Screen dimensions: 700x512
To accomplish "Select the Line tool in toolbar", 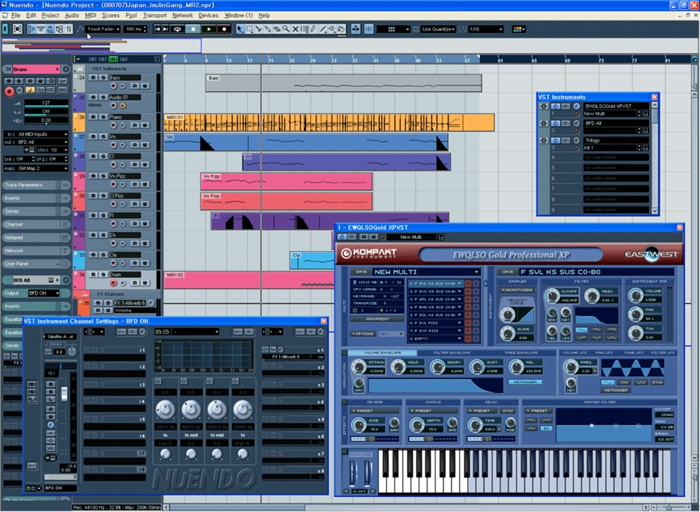I will tap(323, 29).
